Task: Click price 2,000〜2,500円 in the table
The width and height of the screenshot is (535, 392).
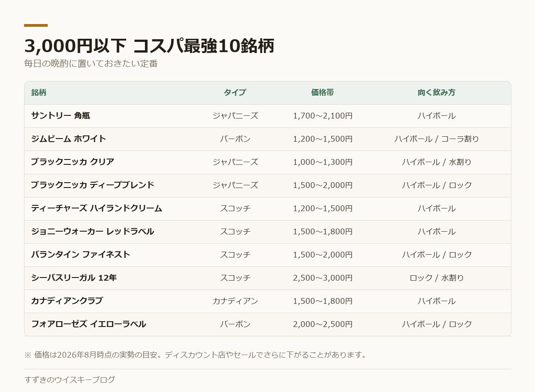Action: tap(323, 324)
